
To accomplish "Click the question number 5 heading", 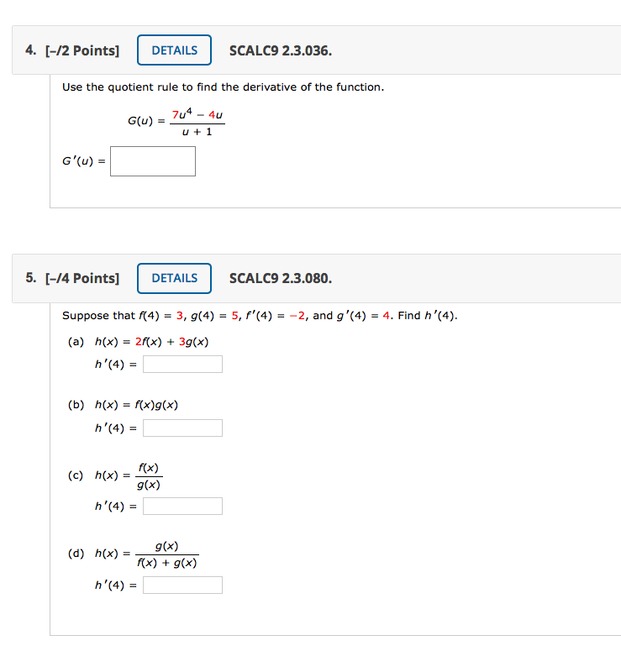I will [29, 278].
